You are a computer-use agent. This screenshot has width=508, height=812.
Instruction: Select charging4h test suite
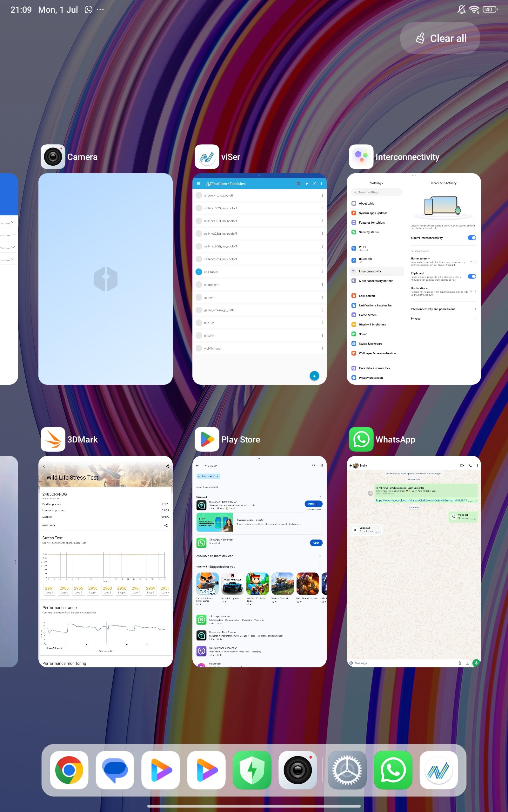tap(259, 285)
